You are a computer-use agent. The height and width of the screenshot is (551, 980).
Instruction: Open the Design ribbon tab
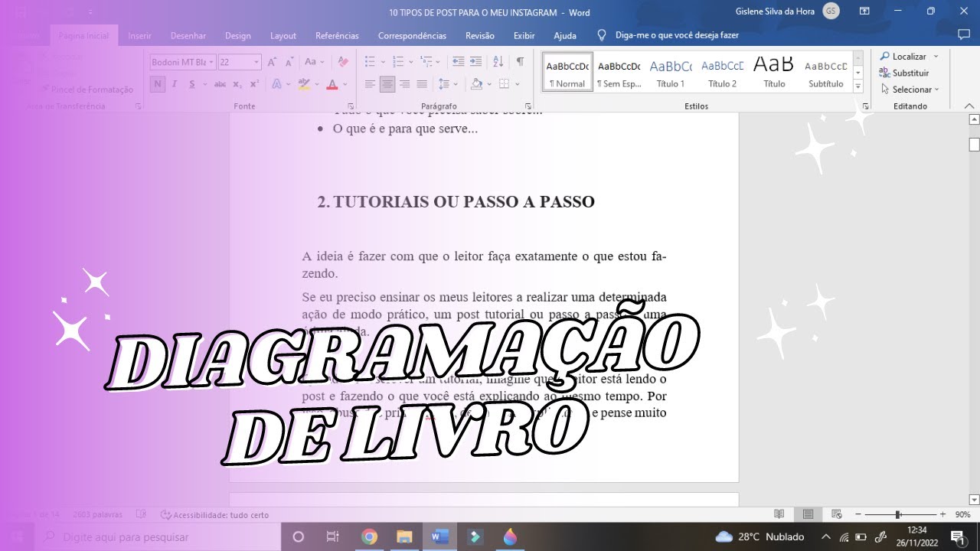click(238, 36)
